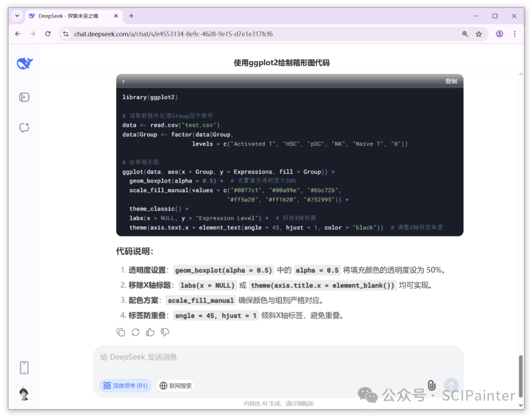The width and height of the screenshot is (532, 417).
Task: Click the scrollbar down arrow
Action: [521, 405]
